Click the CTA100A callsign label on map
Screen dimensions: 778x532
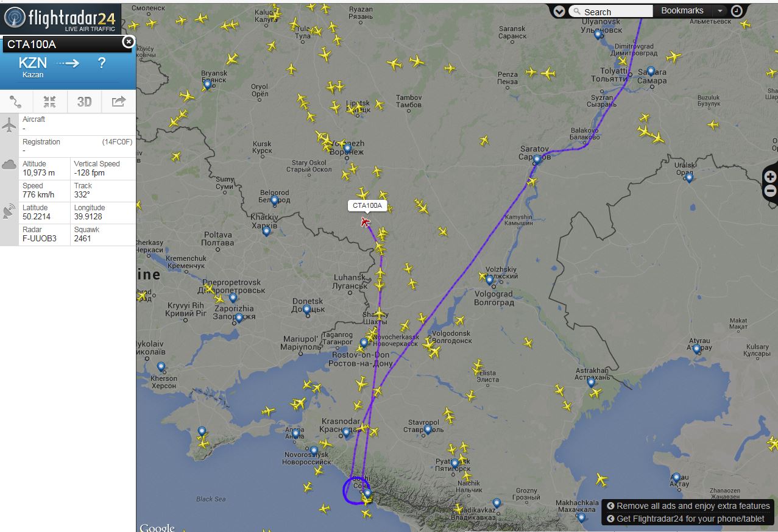[367, 205]
